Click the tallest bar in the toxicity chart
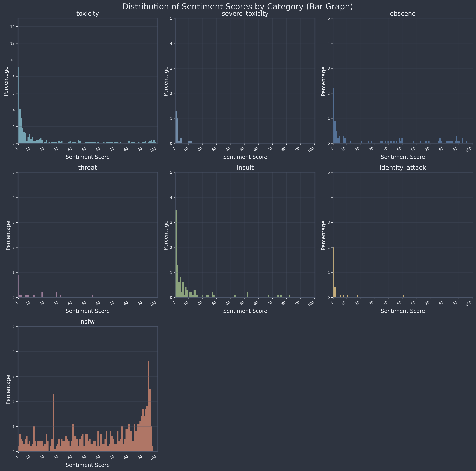Screen dimensions: 476x471 pos(18,105)
